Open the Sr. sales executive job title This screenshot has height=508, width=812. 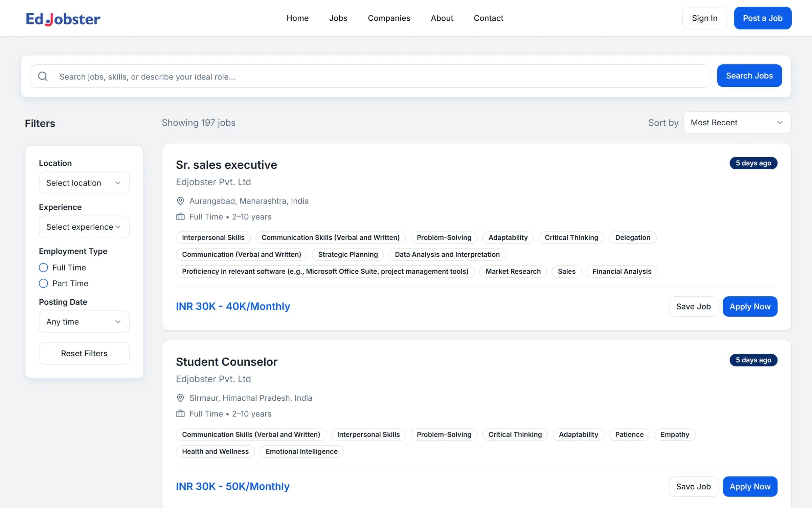point(226,165)
